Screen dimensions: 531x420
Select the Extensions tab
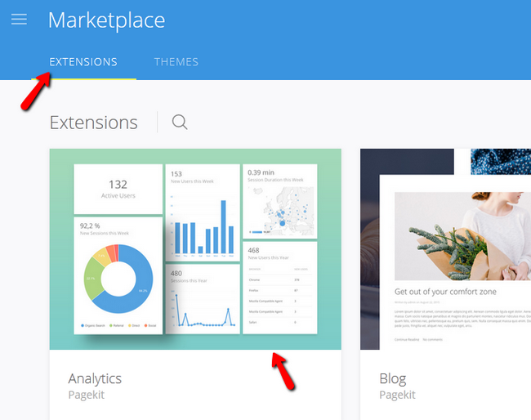tap(83, 62)
